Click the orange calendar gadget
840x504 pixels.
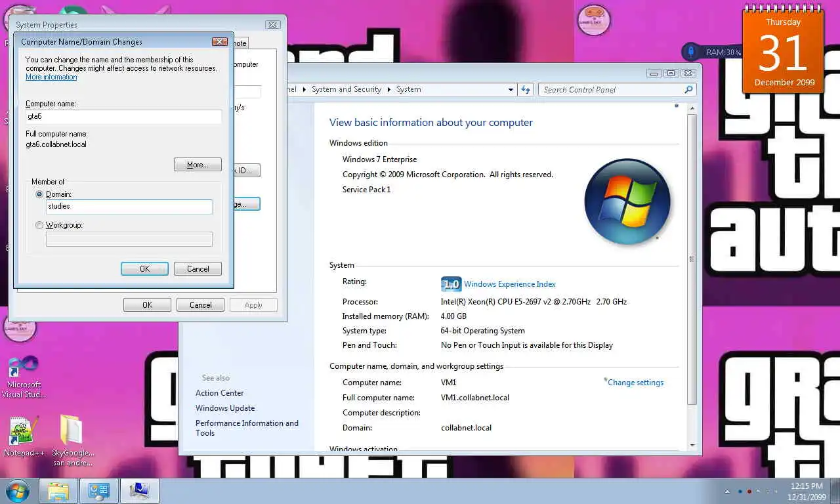pos(783,49)
